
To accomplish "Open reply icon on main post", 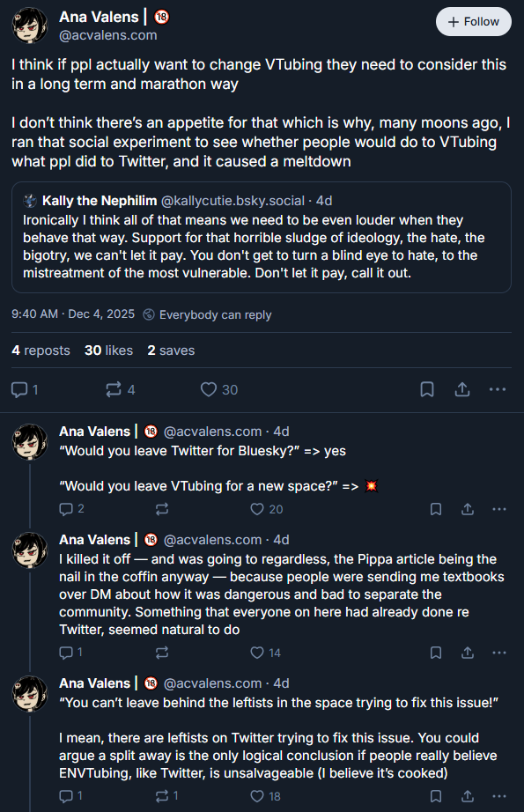I will (25, 389).
